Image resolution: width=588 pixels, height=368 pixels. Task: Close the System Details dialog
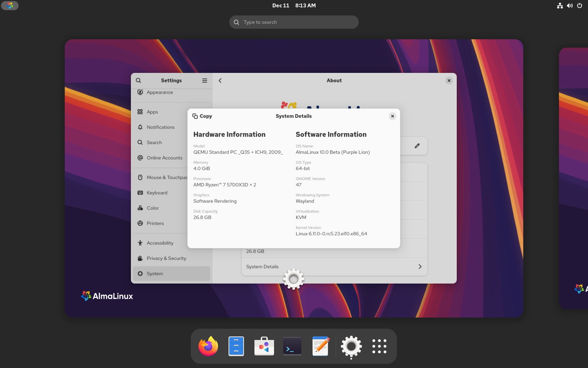(x=393, y=116)
